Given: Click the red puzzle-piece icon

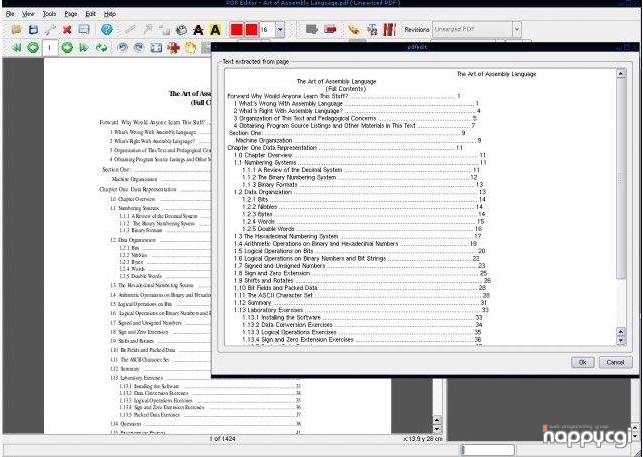Looking at the screenshot, I should point(173,48).
